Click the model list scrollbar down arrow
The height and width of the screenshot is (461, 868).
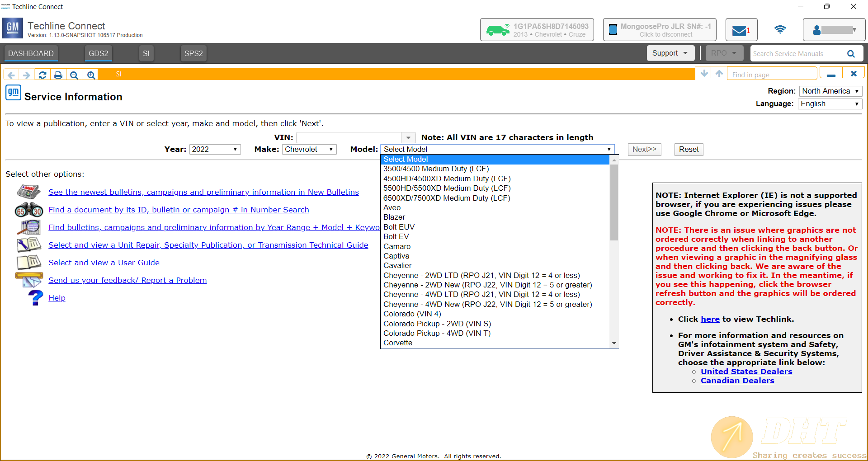click(x=614, y=343)
